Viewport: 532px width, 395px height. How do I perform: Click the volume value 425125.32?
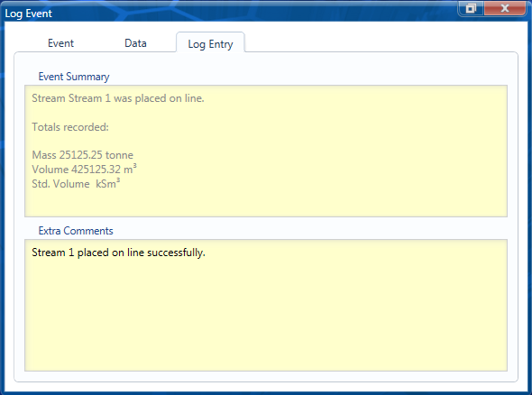[96, 170]
